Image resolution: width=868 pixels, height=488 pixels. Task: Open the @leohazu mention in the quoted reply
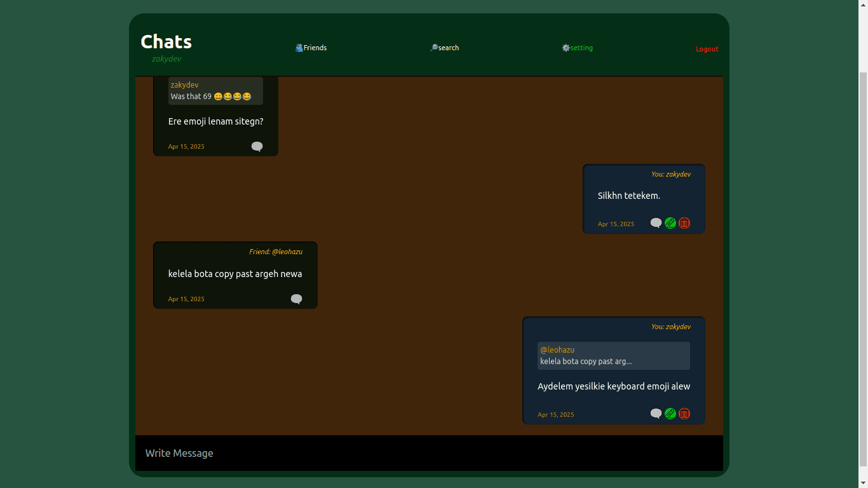[557, 349]
